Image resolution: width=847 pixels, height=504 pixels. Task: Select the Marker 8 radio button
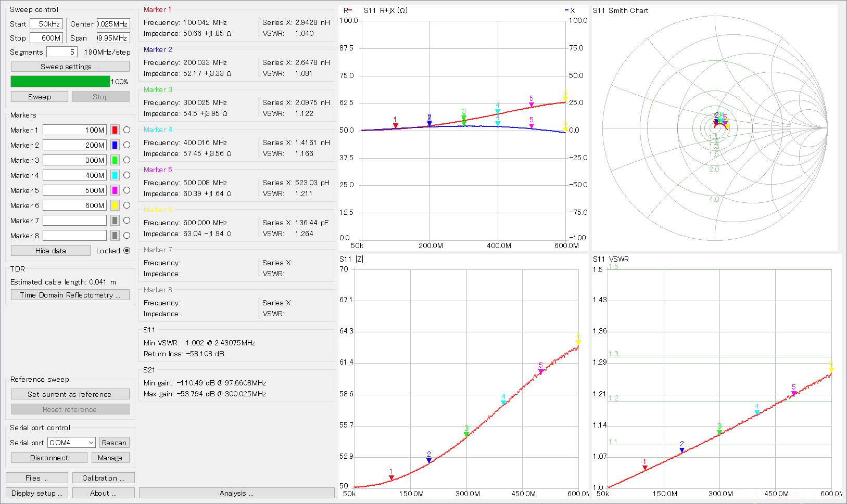tap(127, 236)
